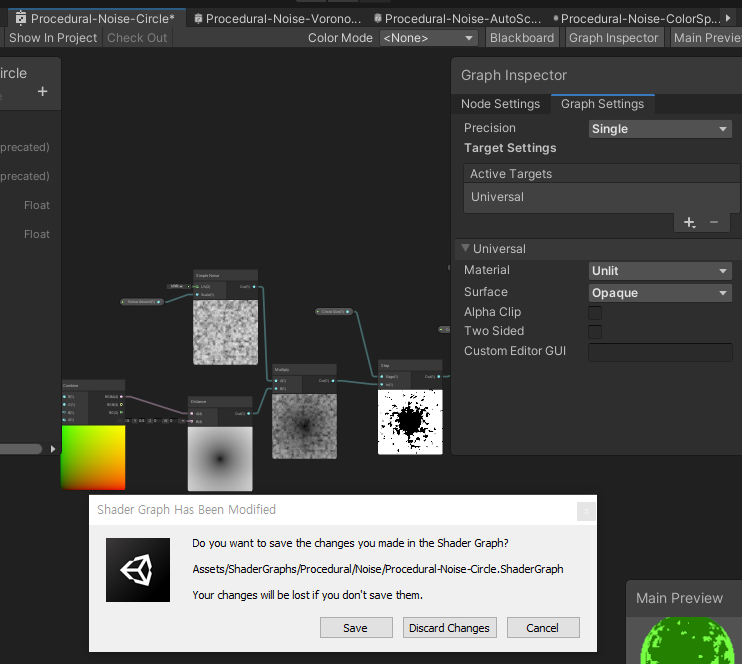
Task: Switch to Procedural-Noise-Circle tab
Action: tap(97, 18)
